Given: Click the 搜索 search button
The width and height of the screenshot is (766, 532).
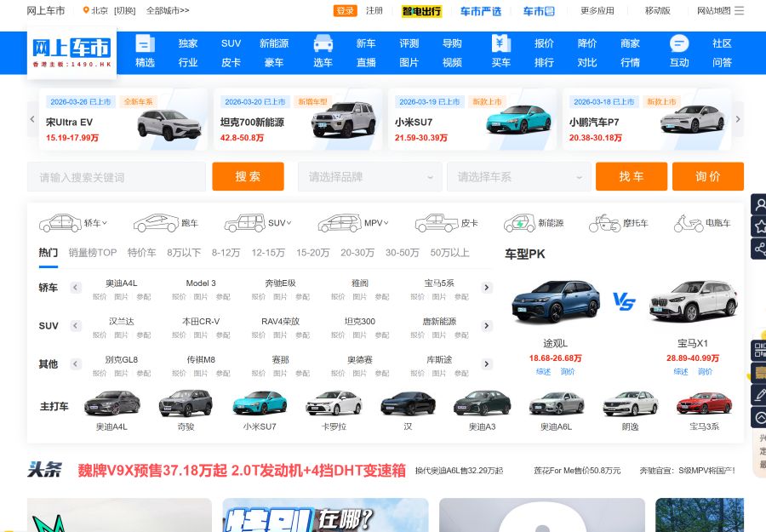Looking at the screenshot, I should tap(248, 176).
